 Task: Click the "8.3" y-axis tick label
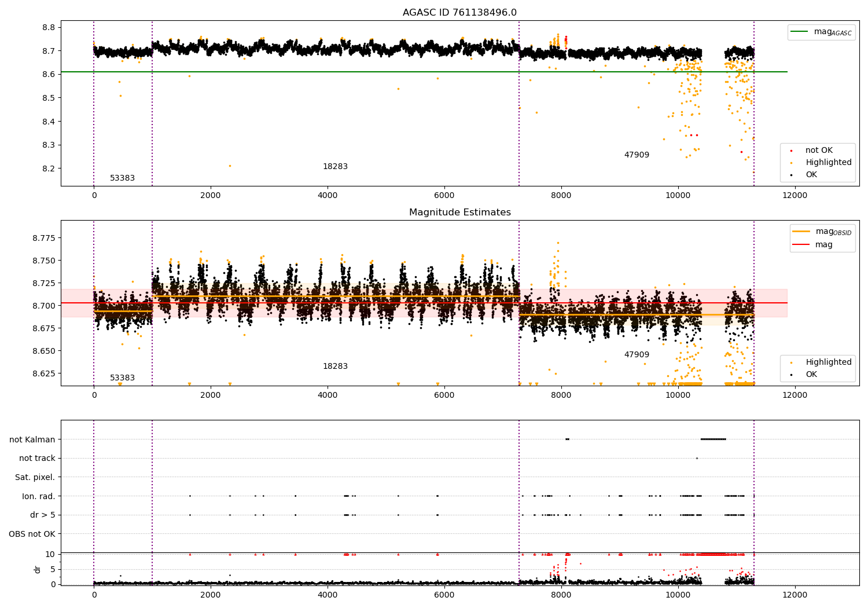click(x=49, y=145)
